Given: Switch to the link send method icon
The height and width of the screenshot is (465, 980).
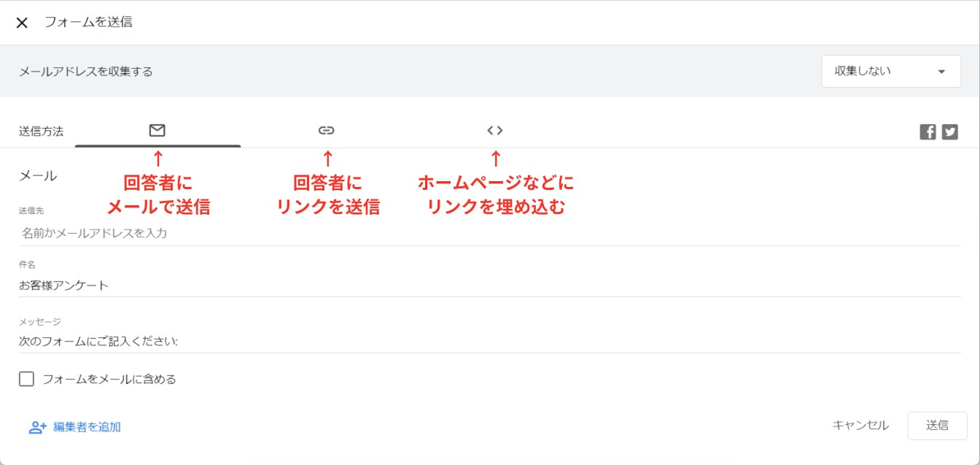Looking at the screenshot, I should pos(326,130).
